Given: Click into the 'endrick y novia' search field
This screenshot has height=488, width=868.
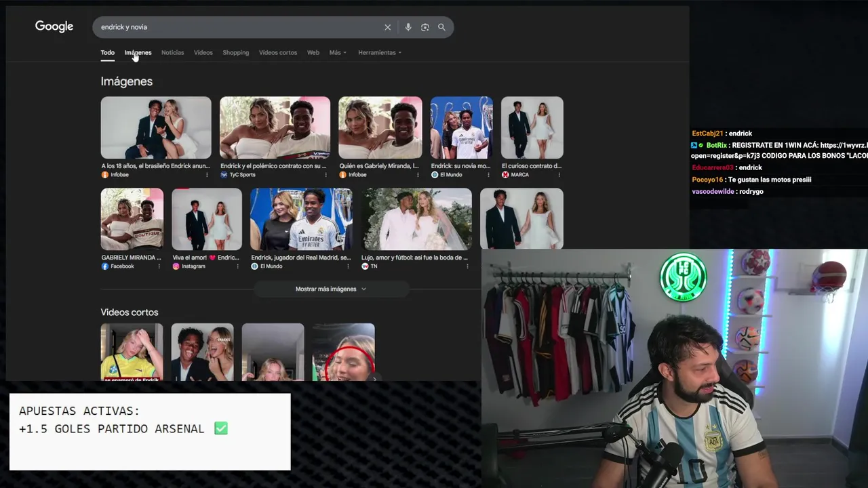Looking at the screenshot, I should 237,27.
